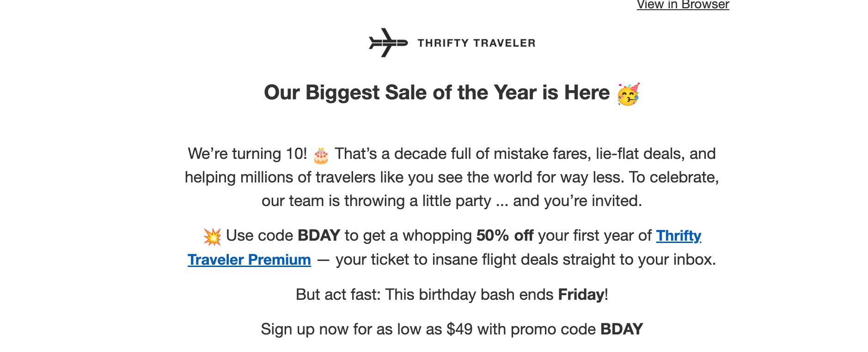Click the 'But act fast' text
The height and width of the screenshot is (352, 868).
[338, 295]
